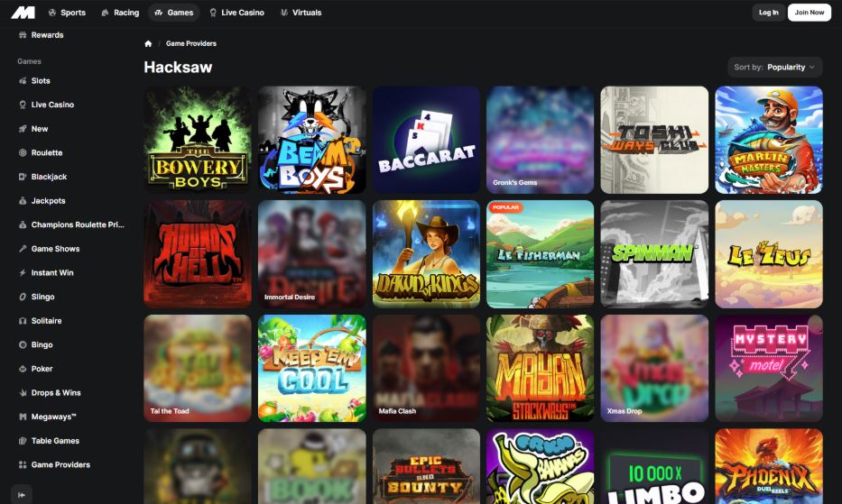Screen dimensions: 842x504
Task: Open the Phoenix DuelReels game
Action: point(769,466)
